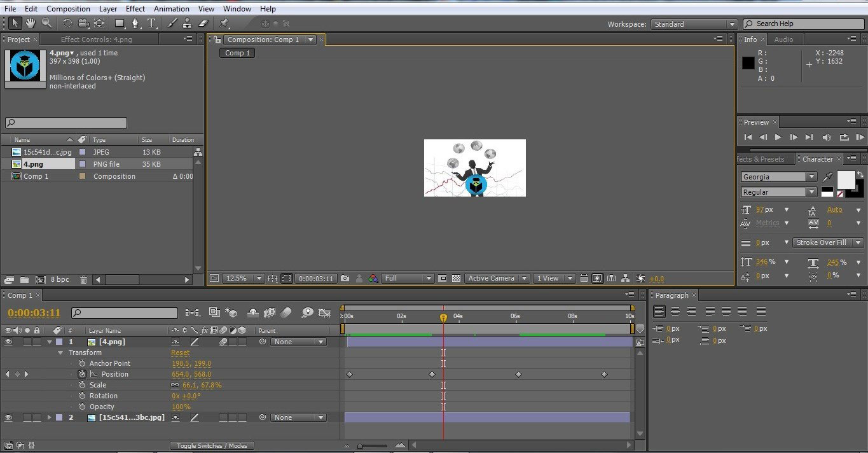Collapse the Transform group of layer 4.png
The image size is (868, 453).
coord(60,352)
